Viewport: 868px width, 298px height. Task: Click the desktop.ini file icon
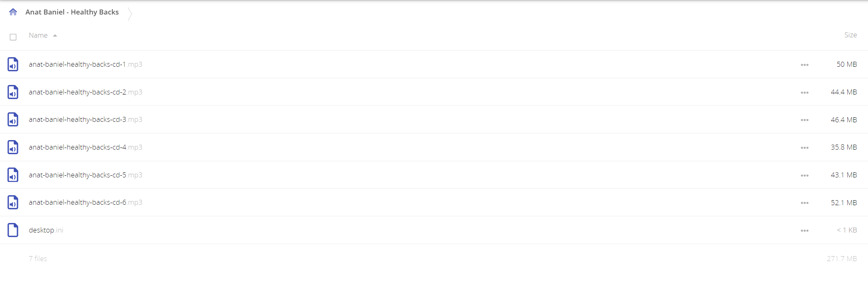13,230
